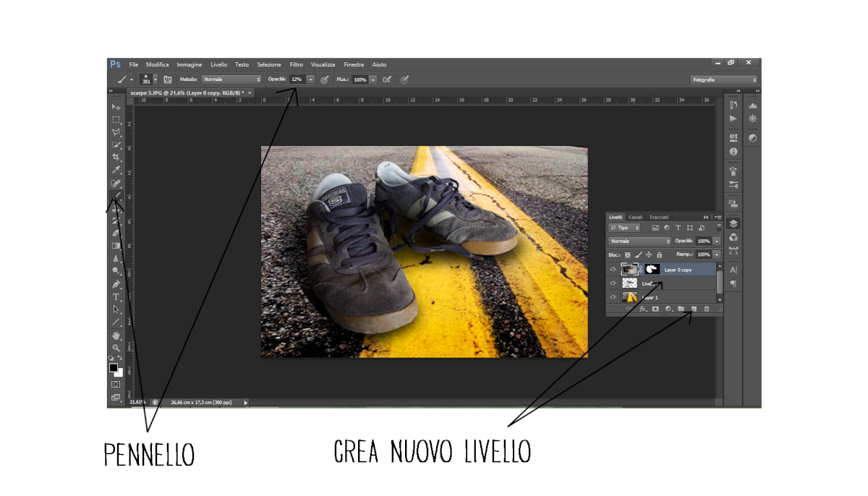Open the layer Opacità arrow

point(717,241)
